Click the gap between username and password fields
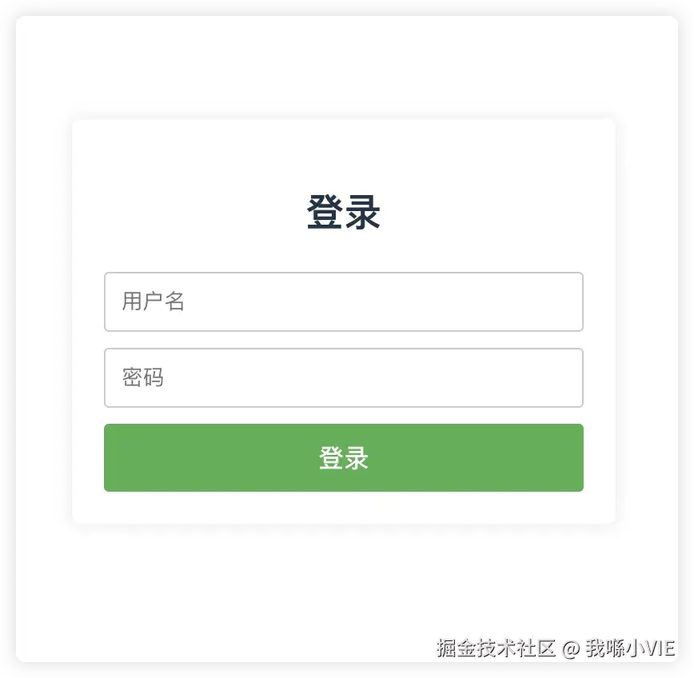Image resolution: width=694 pixels, height=678 pixels. [343, 340]
